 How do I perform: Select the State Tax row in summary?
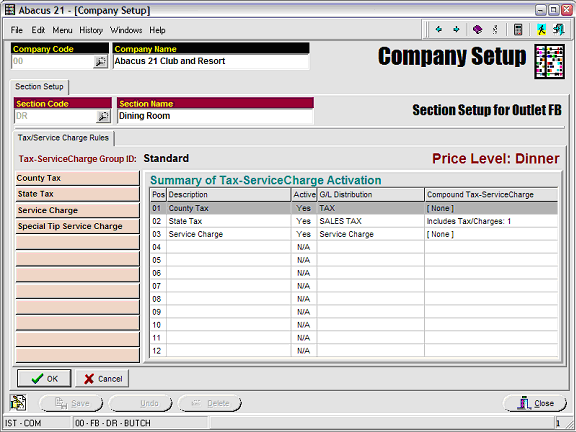354,221
